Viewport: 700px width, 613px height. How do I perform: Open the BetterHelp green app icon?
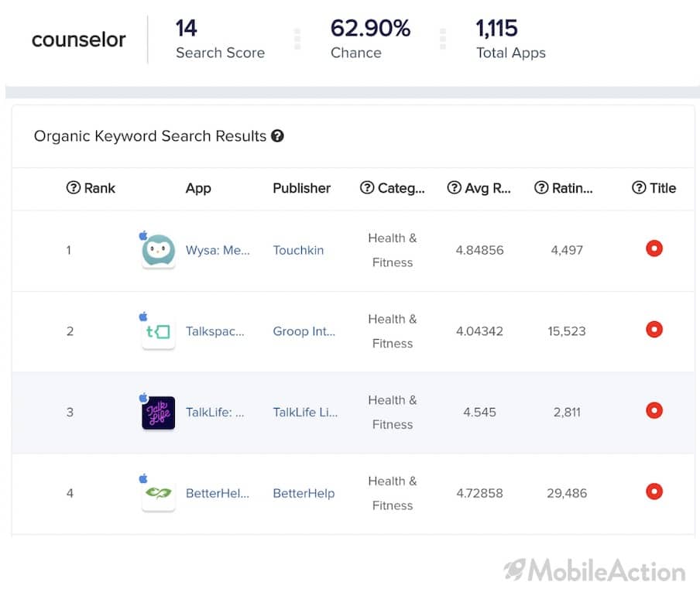pos(158,494)
